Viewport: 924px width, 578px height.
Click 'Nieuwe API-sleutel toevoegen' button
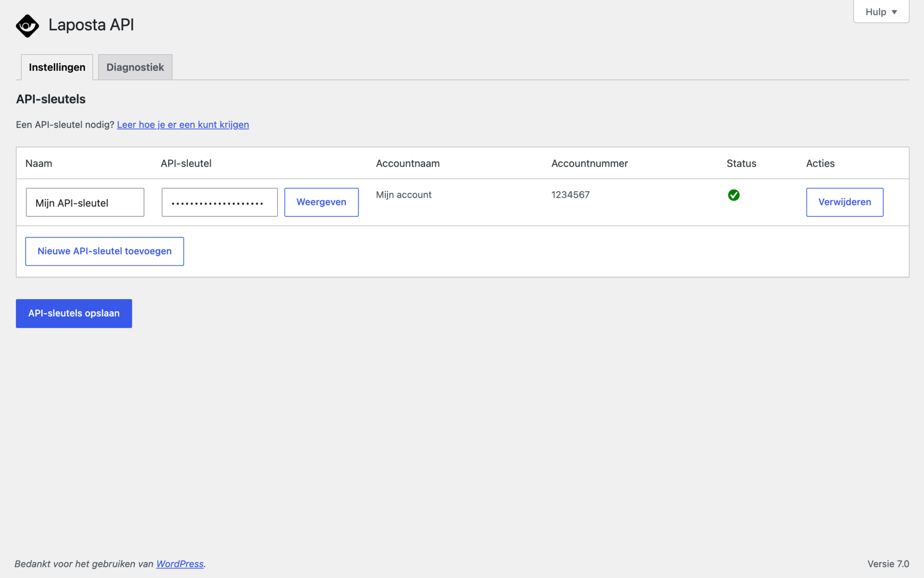coord(105,252)
